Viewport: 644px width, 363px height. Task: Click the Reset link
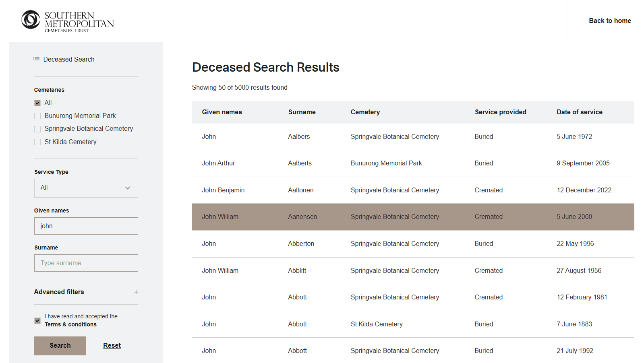pos(112,346)
